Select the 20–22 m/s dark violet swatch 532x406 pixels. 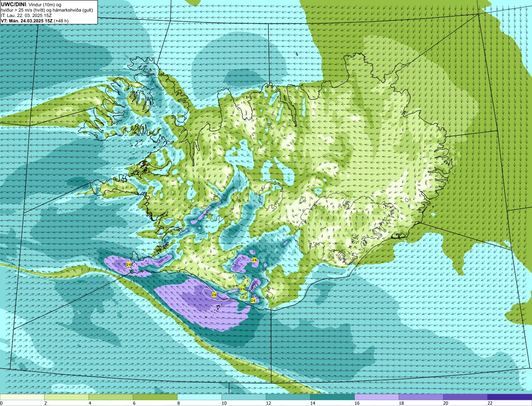coord(465,397)
